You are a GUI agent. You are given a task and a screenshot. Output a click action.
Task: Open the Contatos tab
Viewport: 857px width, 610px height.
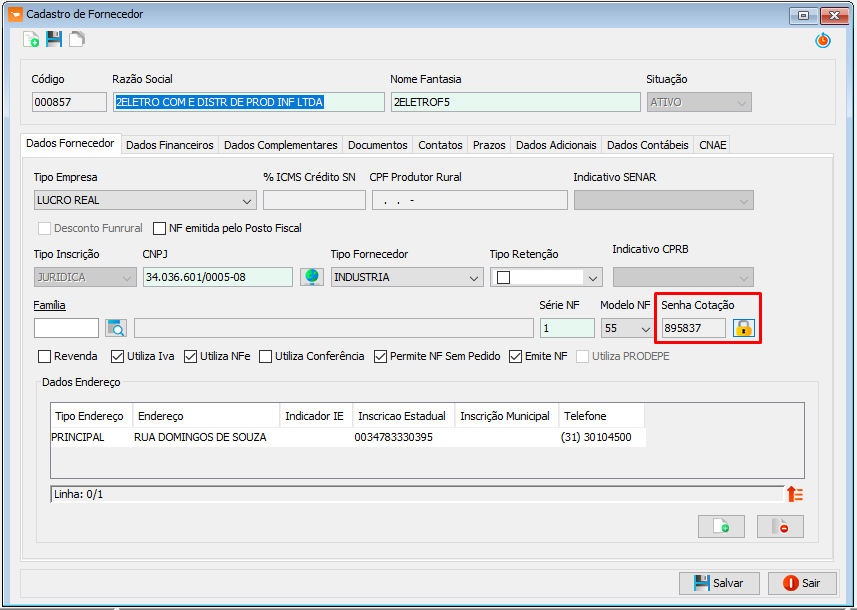[x=440, y=145]
